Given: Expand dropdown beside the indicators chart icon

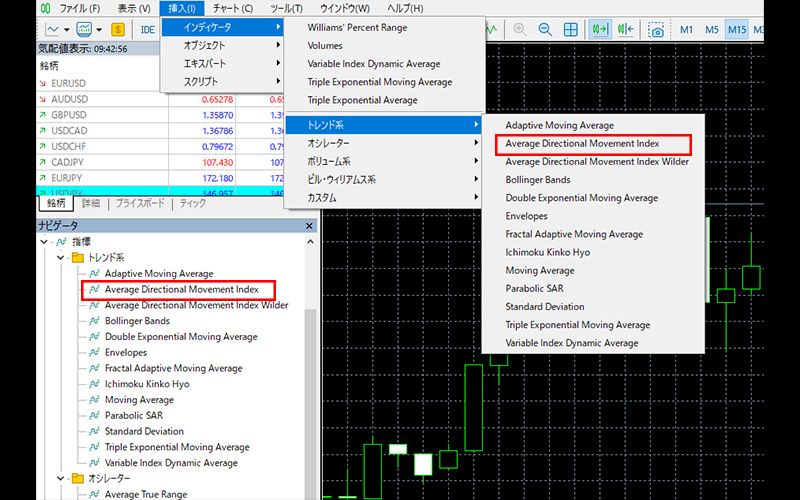Looking at the screenshot, I should (x=99, y=30).
